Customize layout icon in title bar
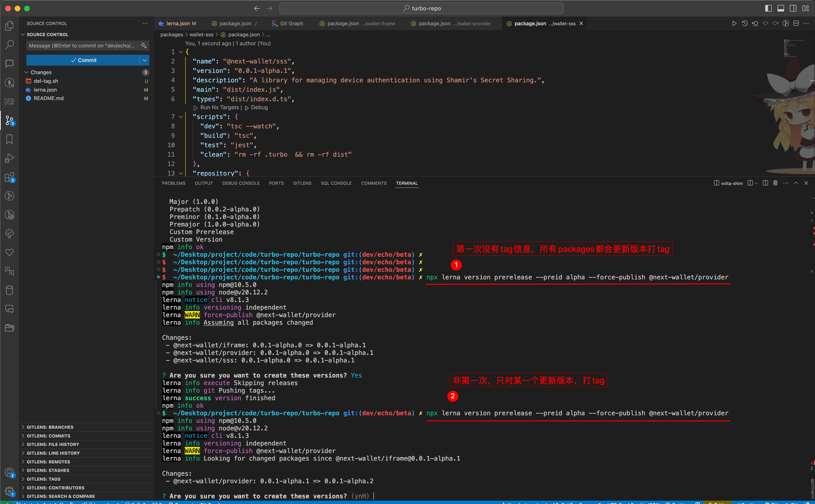This screenshot has height=504, width=815. (806, 8)
